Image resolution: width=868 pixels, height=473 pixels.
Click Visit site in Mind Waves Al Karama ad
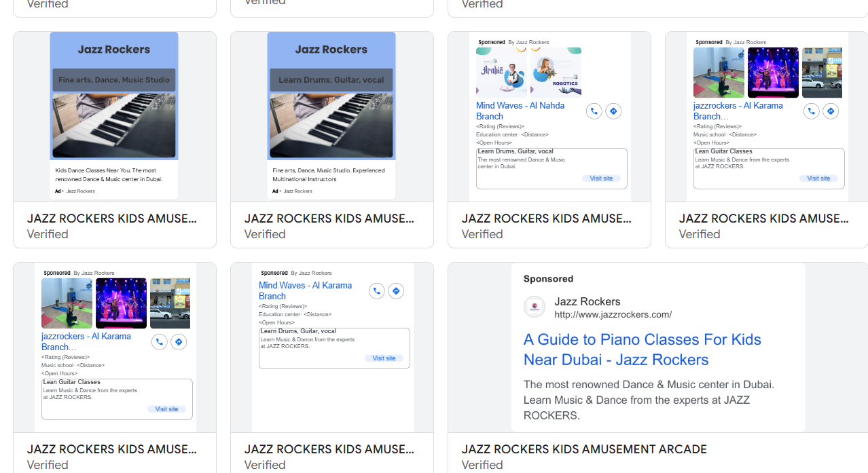pyautogui.click(x=384, y=358)
